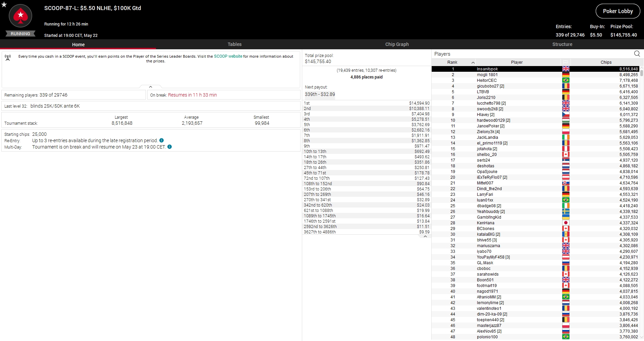Click the Resumes in 11 h 33 min text
This screenshot has height=341, width=644.
192,95
